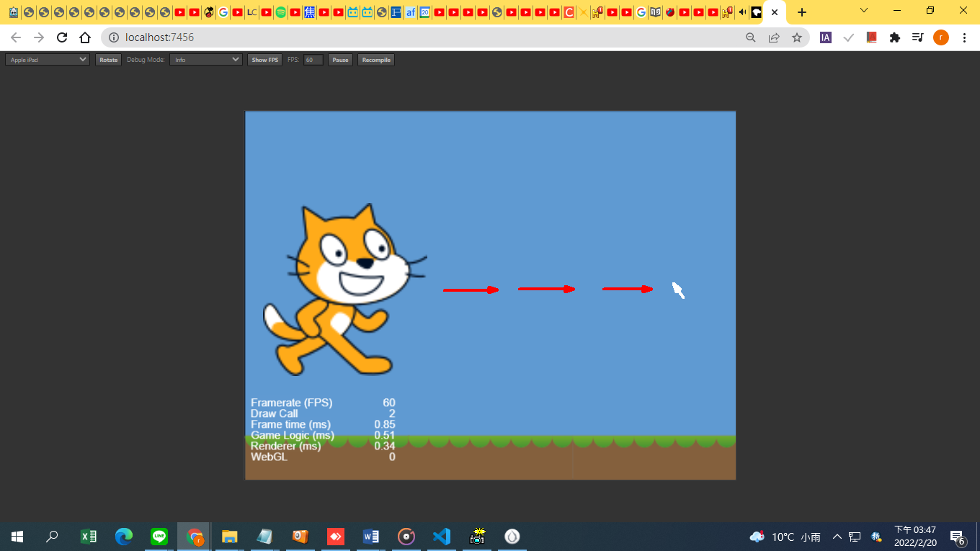Click the Rotate button
The height and width of the screenshot is (551, 980).
[x=108, y=60]
